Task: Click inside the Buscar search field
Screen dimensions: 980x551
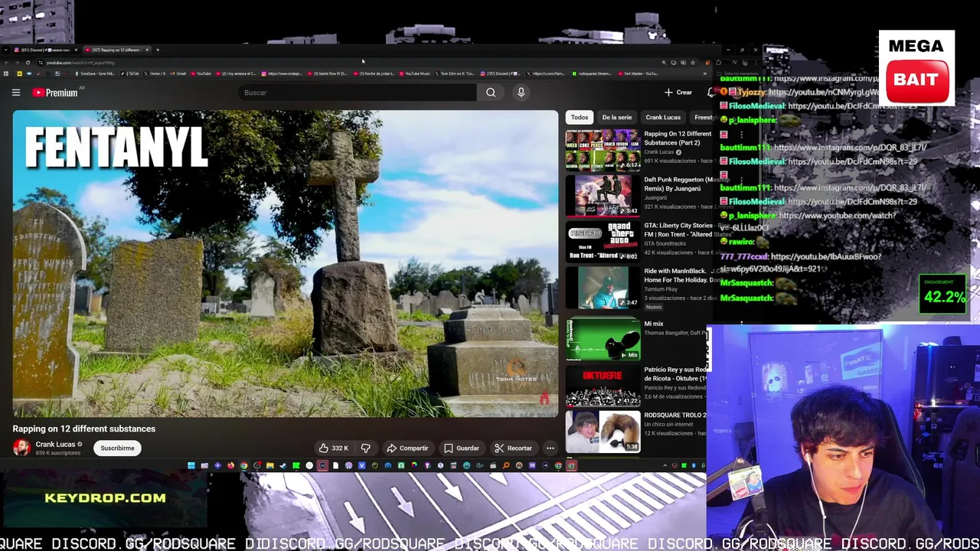Action: [x=357, y=93]
